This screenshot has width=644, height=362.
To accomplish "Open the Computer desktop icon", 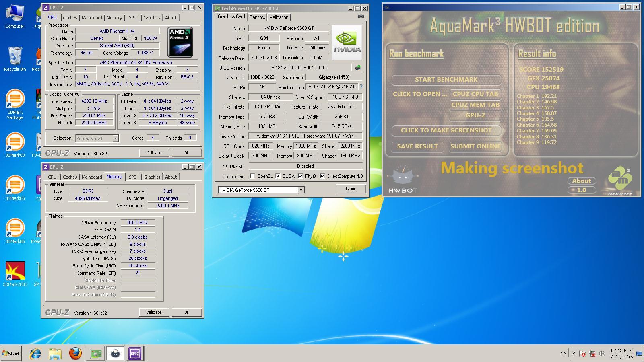I will [x=15, y=16].
